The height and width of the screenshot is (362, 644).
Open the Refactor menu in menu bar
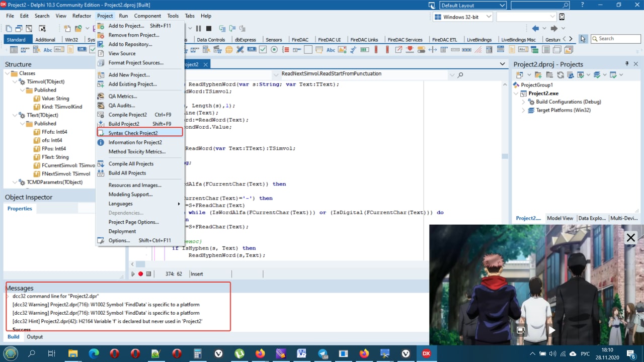tap(82, 16)
